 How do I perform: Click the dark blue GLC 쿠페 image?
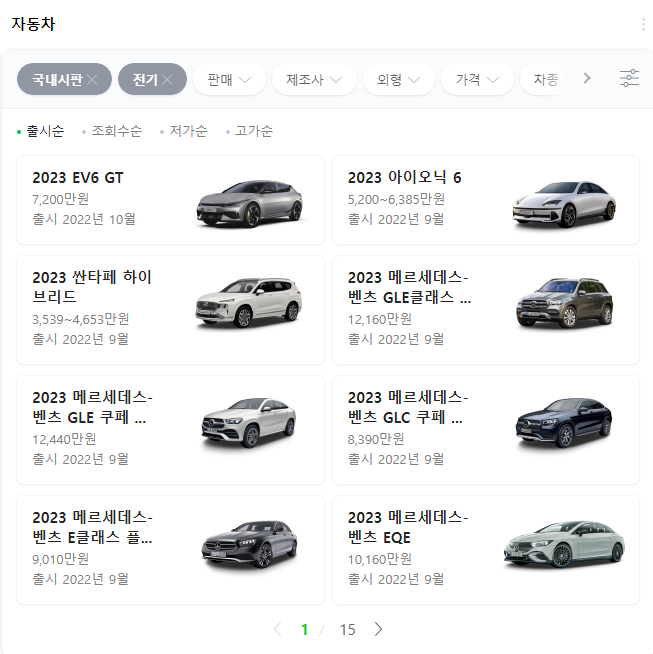(564, 423)
